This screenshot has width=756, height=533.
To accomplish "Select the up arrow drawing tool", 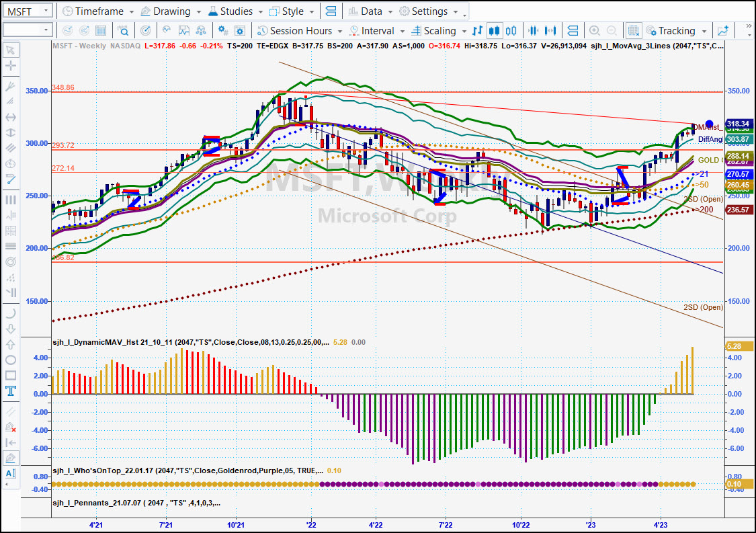I will 11,344.
